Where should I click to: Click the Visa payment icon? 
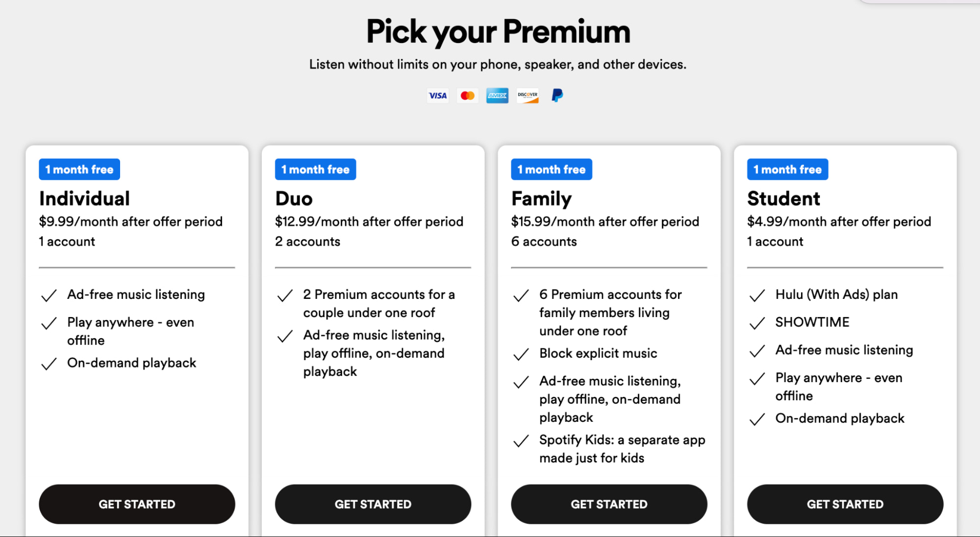(438, 96)
